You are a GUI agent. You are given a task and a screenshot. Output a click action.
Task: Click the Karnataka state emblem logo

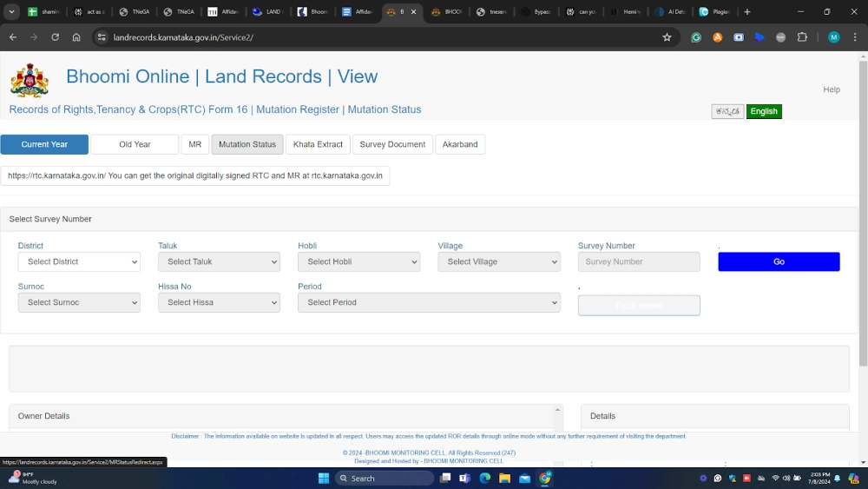(30, 81)
